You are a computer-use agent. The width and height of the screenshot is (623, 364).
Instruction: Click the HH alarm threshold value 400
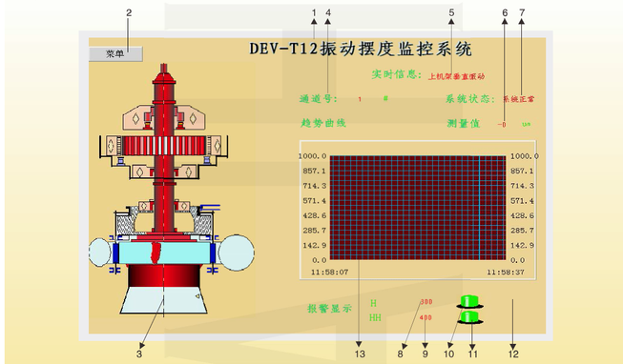[426, 318]
